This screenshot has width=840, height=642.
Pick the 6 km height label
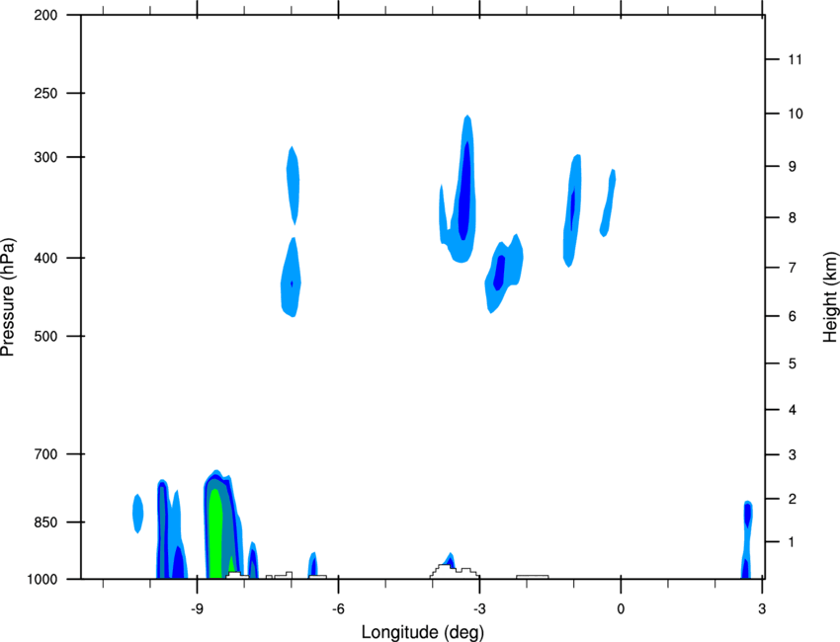click(x=793, y=316)
